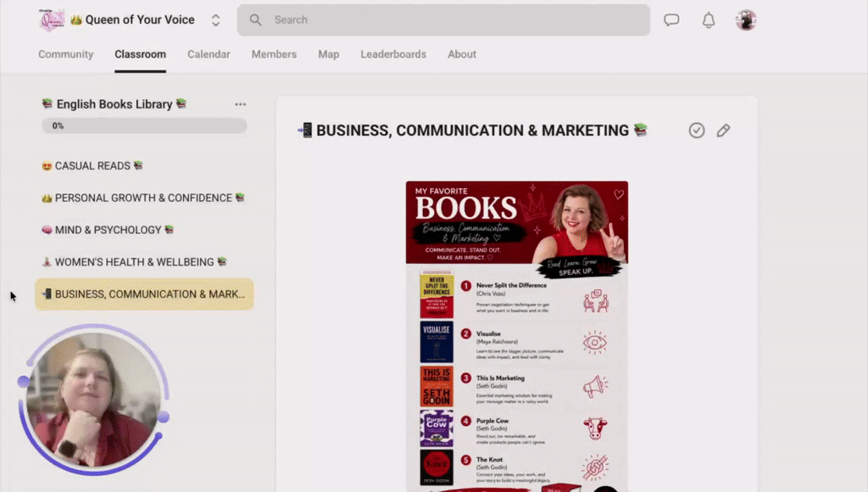
Task: Switch to the Community tab
Action: pyautogui.click(x=66, y=54)
